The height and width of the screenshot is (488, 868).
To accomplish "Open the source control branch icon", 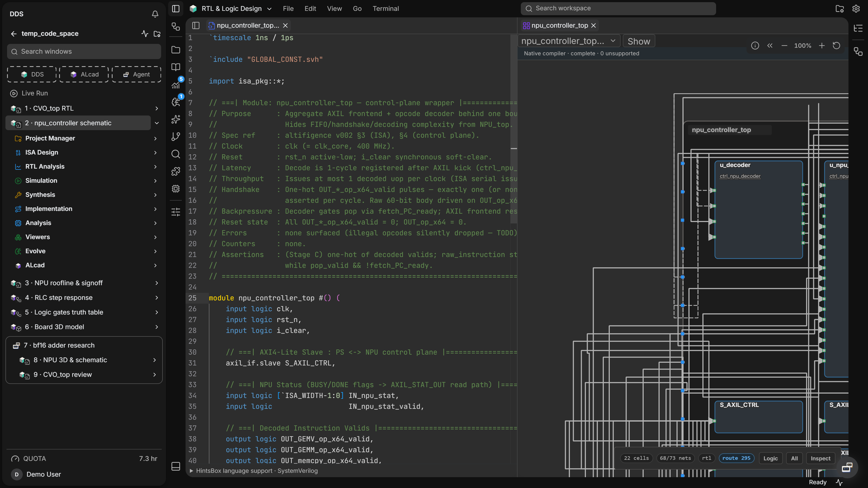I will tap(175, 136).
